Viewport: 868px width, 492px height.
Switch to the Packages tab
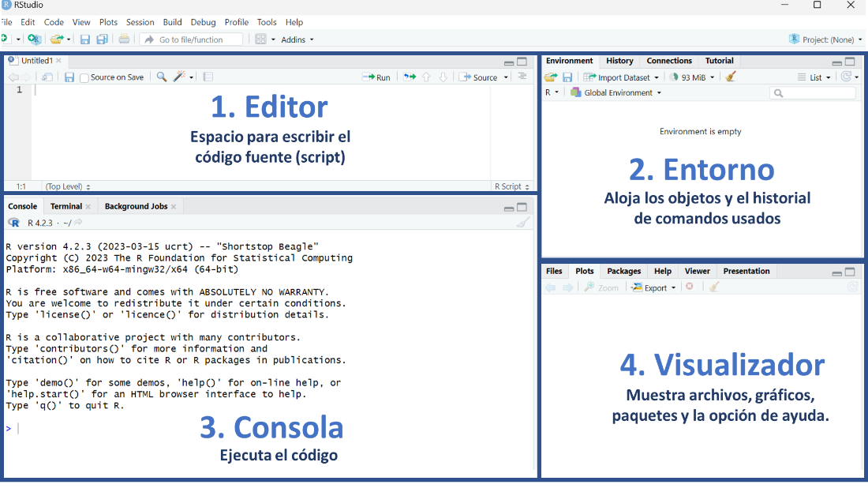pos(624,271)
